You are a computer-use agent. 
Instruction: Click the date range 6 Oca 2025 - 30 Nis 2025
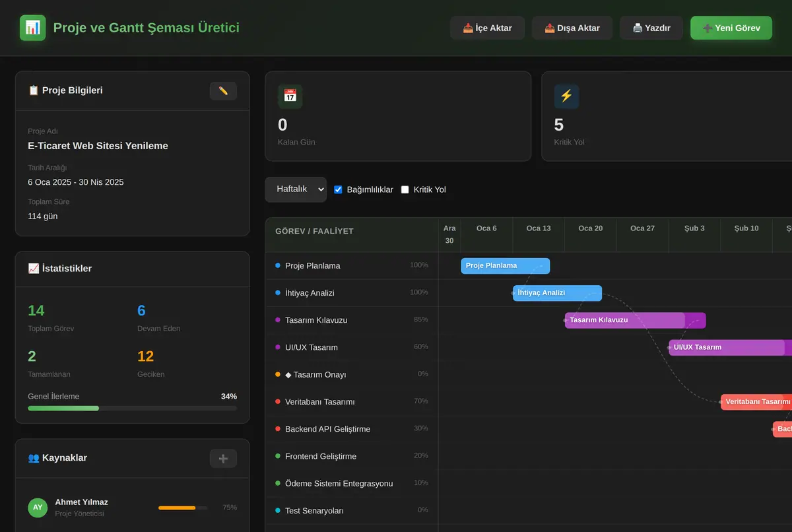(x=76, y=182)
